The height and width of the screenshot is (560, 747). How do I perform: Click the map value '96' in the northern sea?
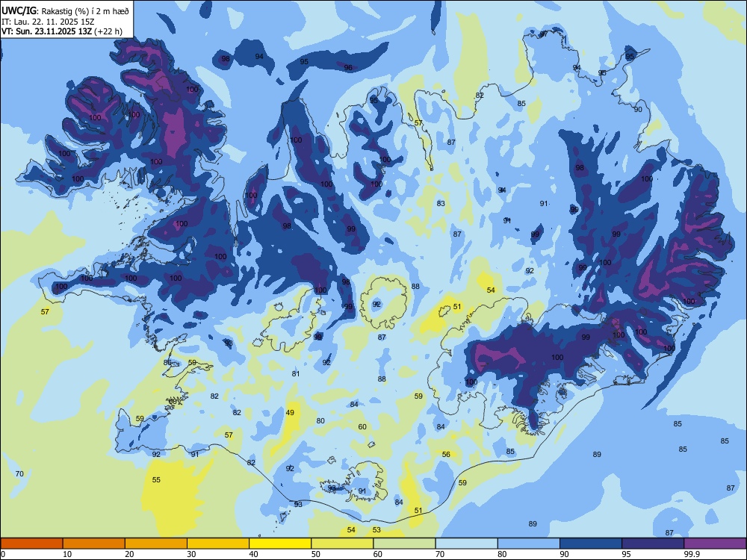[x=348, y=68]
